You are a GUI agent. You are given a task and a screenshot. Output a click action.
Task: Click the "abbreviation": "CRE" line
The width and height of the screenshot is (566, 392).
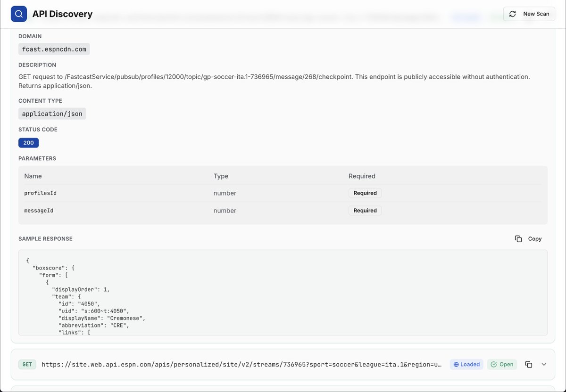point(94,325)
